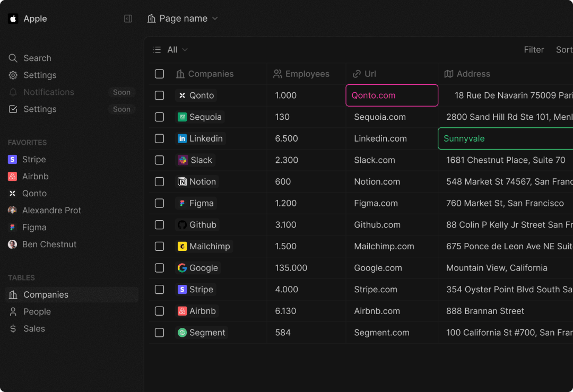Click the Airbnb company chip in table
573x392 pixels.
(197, 311)
